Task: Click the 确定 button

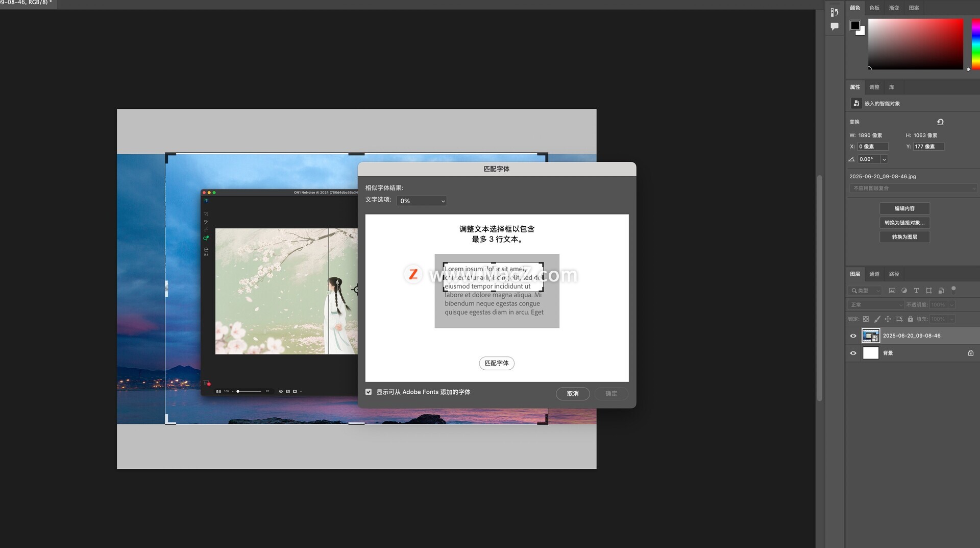Action: [611, 394]
